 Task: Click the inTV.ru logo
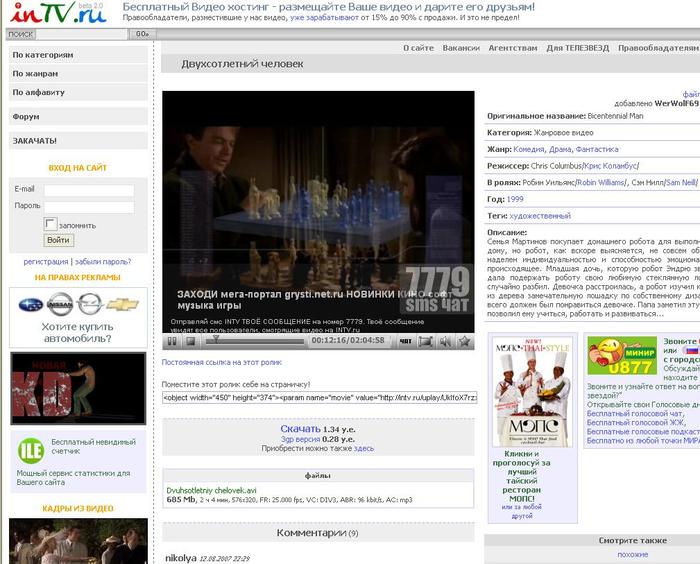click(58, 13)
